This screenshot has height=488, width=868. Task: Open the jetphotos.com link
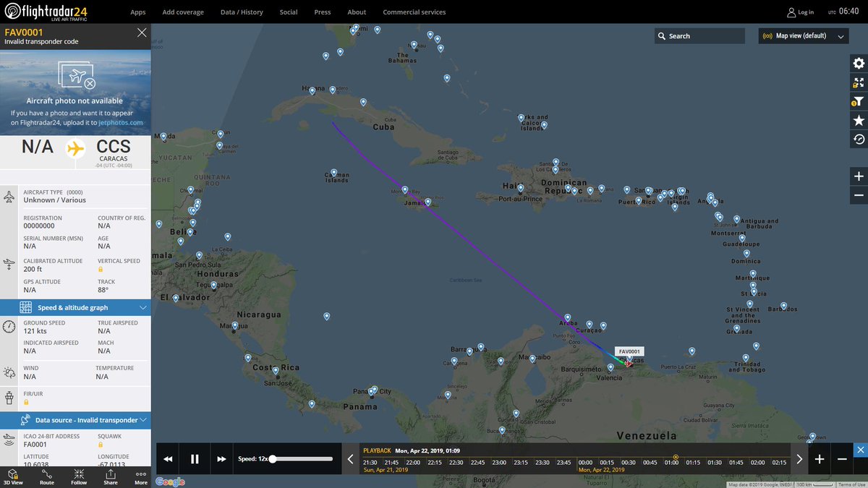tap(121, 122)
